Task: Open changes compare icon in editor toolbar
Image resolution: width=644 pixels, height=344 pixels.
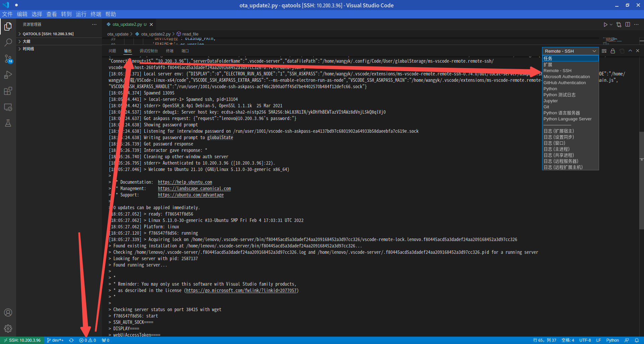Action: 619,24
